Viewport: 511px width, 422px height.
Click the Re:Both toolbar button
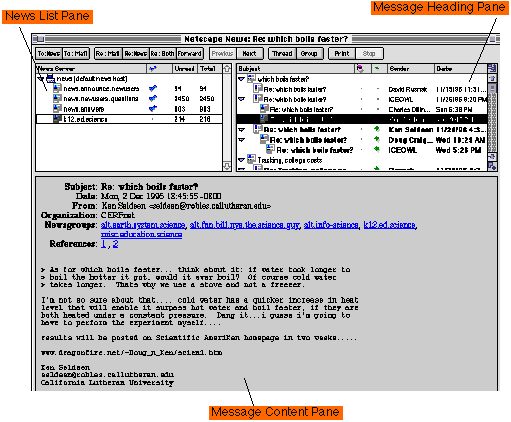point(163,53)
